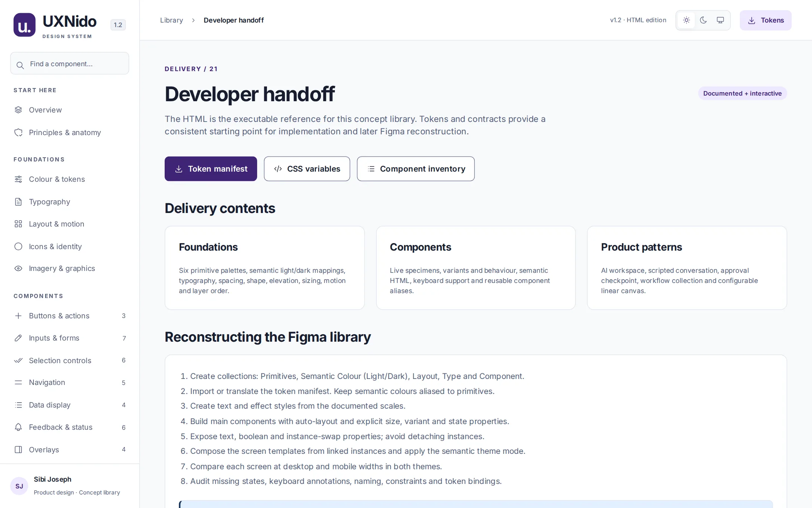Click the Imagery & graphics eye icon
This screenshot has height=508, width=812.
point(18,268)
